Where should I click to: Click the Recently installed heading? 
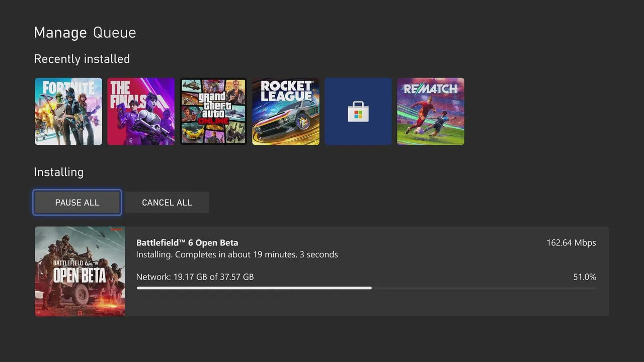tap(82, 59)
